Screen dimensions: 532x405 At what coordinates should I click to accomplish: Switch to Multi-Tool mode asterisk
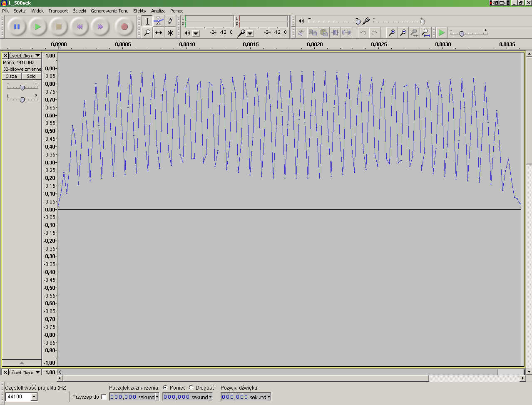(x=170, y=32)
